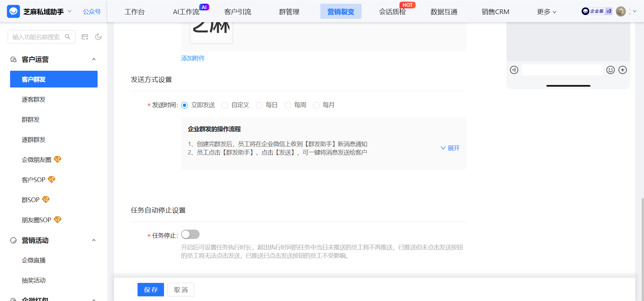Click the AI badge on AI工作流
Screen dimensions: 644x301
click(204, 7)
